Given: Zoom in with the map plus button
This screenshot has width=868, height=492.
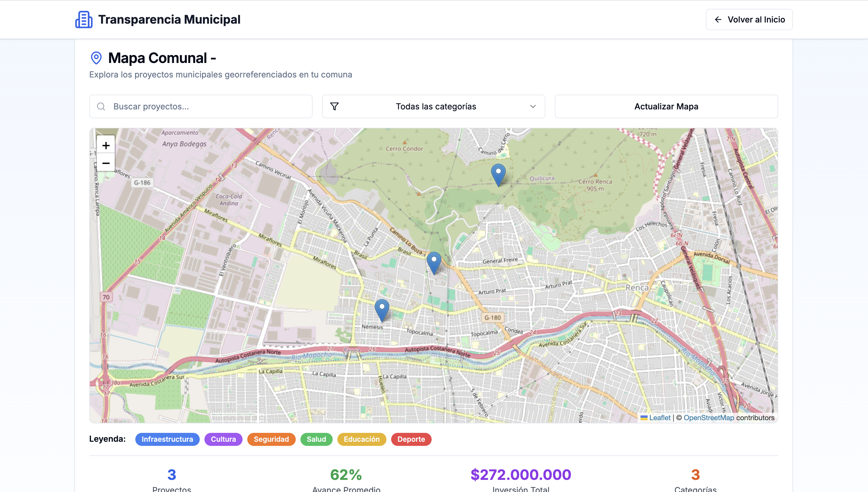Looking at the screenshot, I should coord(106,145).
